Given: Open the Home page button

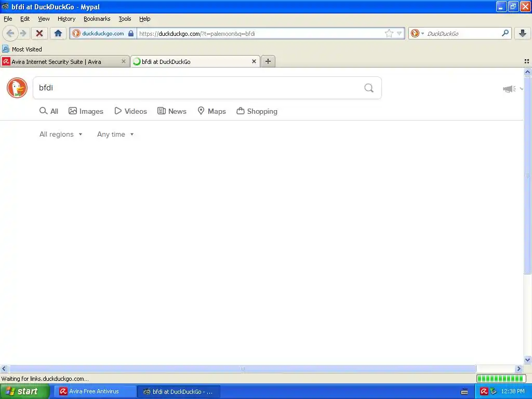Looking at the screenshot, I should [x=58, y=33].
